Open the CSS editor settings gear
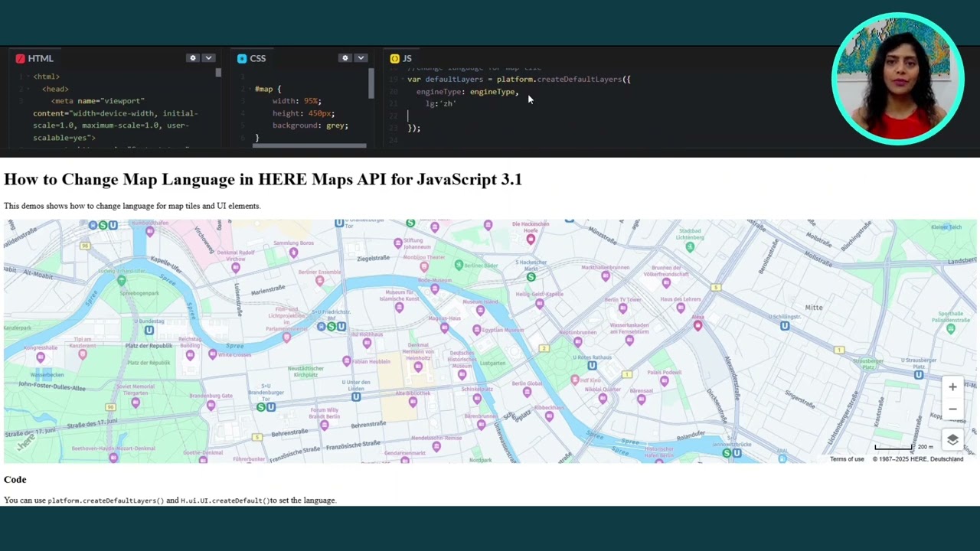 (345, 58)
